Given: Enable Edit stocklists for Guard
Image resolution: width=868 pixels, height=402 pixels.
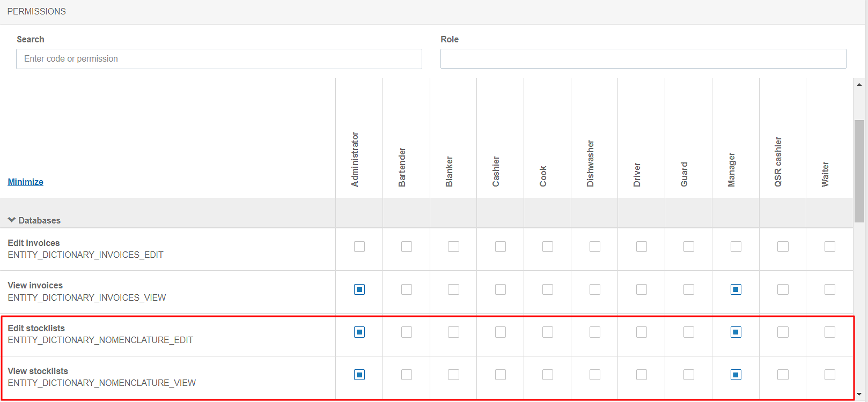Looking at the screenshot, I should pos(688,332).
